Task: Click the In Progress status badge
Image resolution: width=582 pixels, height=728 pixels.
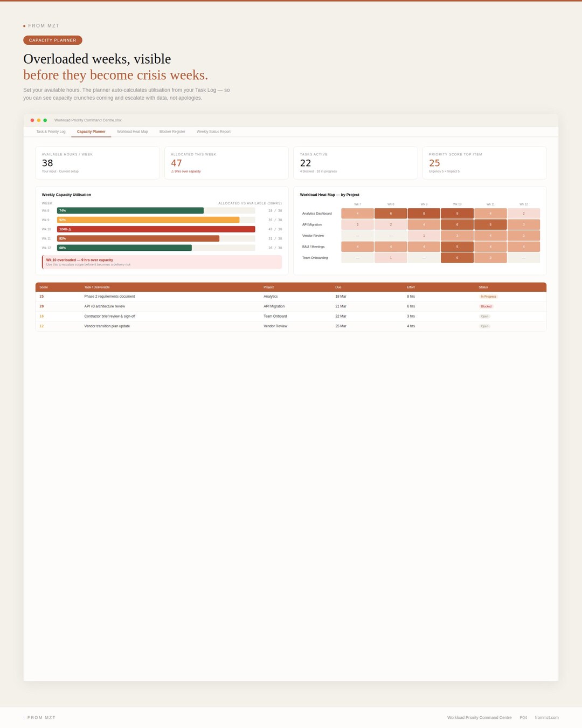Action: pyautogui.click(x=489, y=297)
